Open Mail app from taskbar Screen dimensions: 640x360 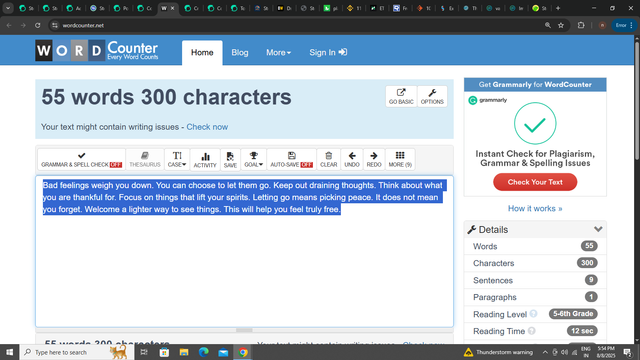223,352
